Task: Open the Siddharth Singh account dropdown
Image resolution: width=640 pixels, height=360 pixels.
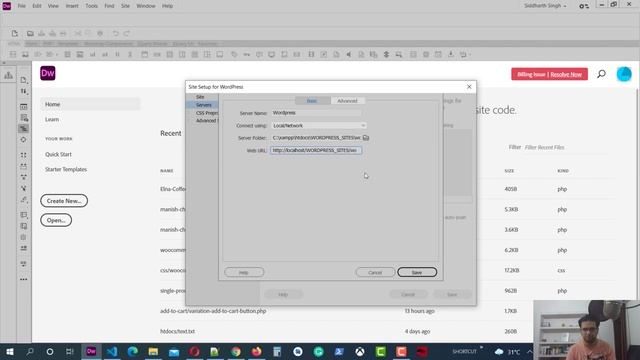Action: (545, 6)
